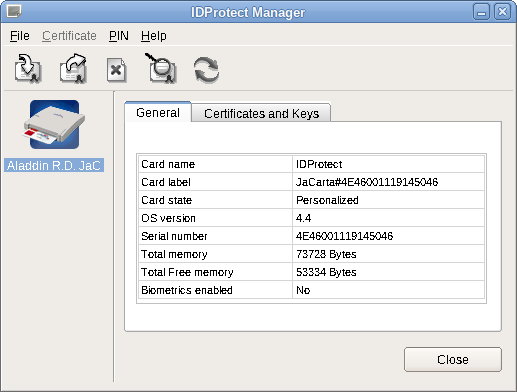
Task: Open the File menu
Action: coord(20,36)
